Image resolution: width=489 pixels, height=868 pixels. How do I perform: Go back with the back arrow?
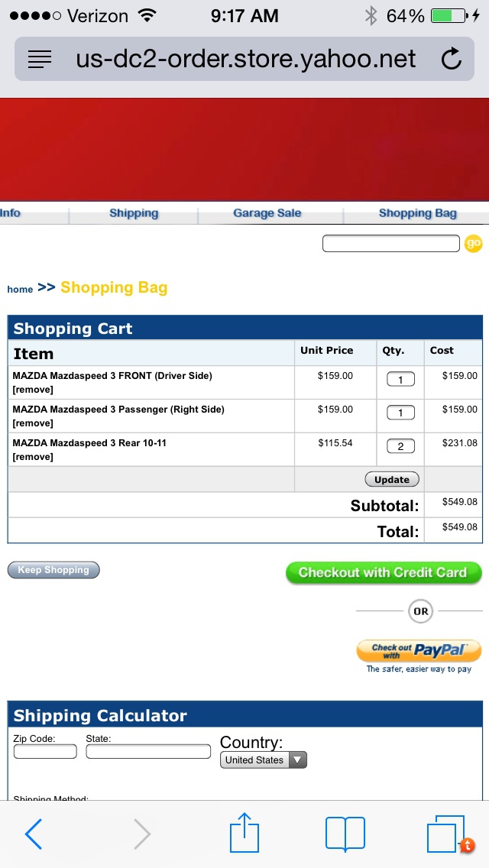click(33, 834)
